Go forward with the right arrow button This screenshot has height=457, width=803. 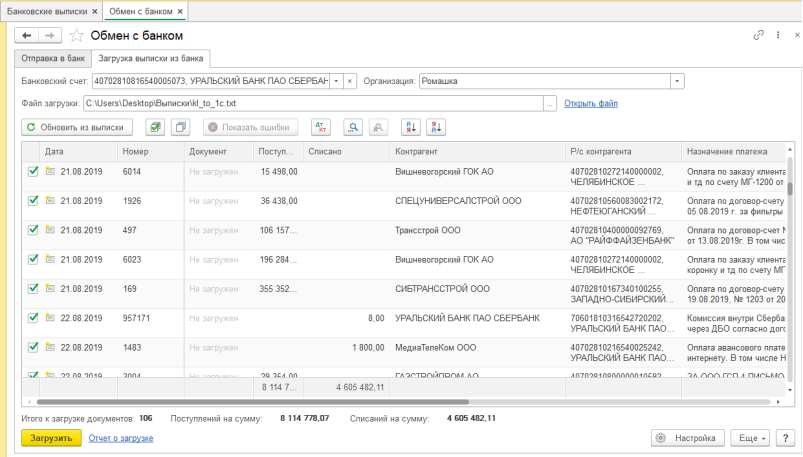click(x=50, y=35)
